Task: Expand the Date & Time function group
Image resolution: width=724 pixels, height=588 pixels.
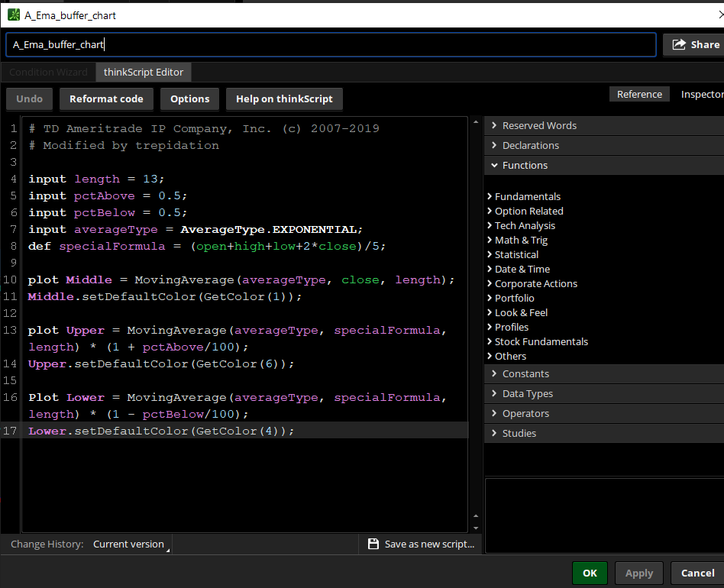Action: pyautogui.click(x=519, y=269)
